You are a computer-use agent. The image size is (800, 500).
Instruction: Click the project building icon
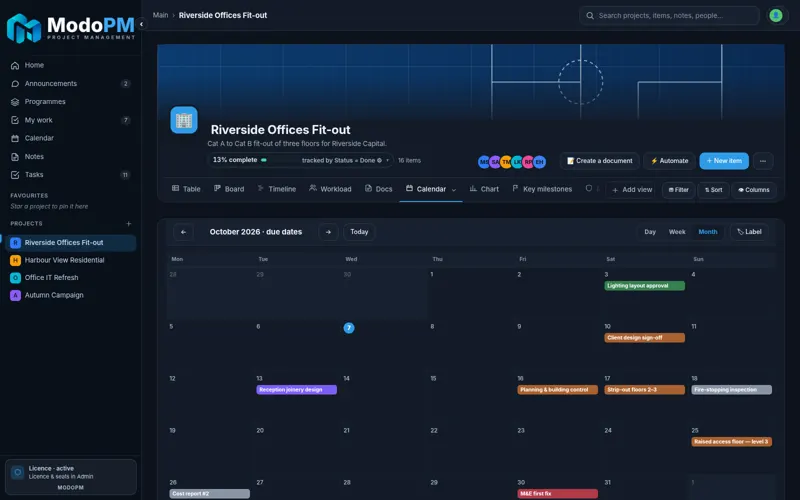pos(184,120)
